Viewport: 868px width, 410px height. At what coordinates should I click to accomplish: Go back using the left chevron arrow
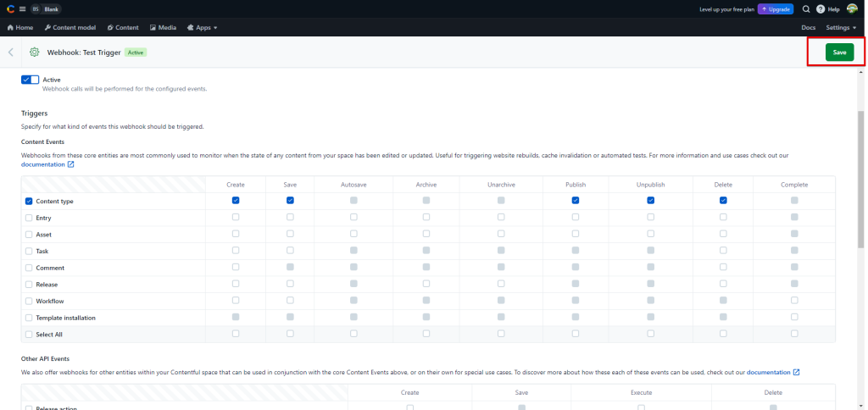pos(10,53)
